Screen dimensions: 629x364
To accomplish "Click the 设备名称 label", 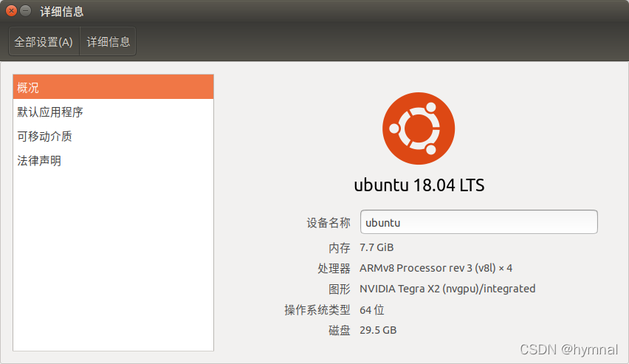I will [x=329, y=223].
